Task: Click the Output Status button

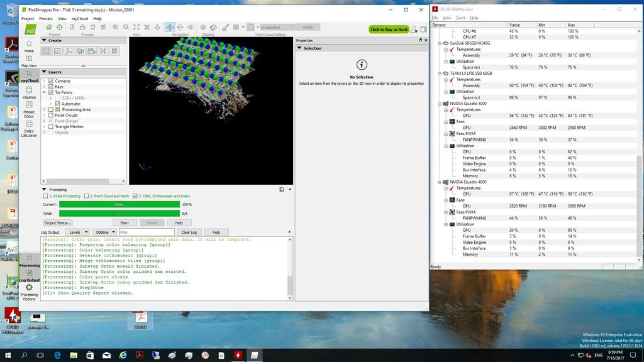Action: pos(57,223)
